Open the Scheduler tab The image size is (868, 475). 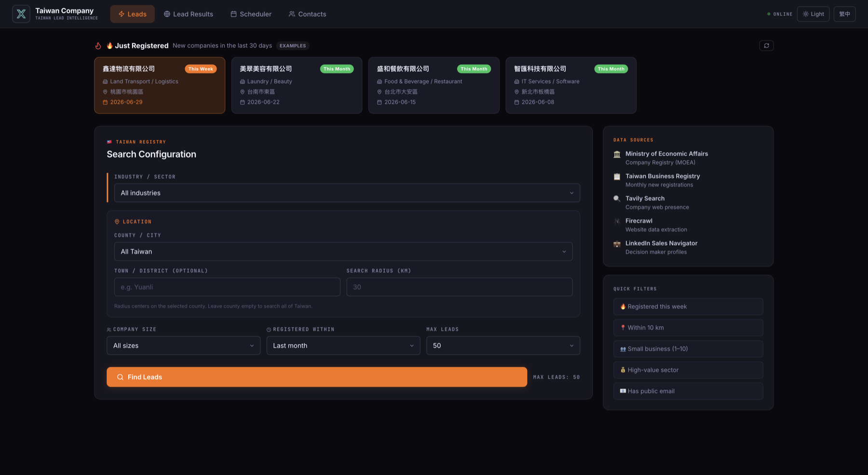[251, 14]
